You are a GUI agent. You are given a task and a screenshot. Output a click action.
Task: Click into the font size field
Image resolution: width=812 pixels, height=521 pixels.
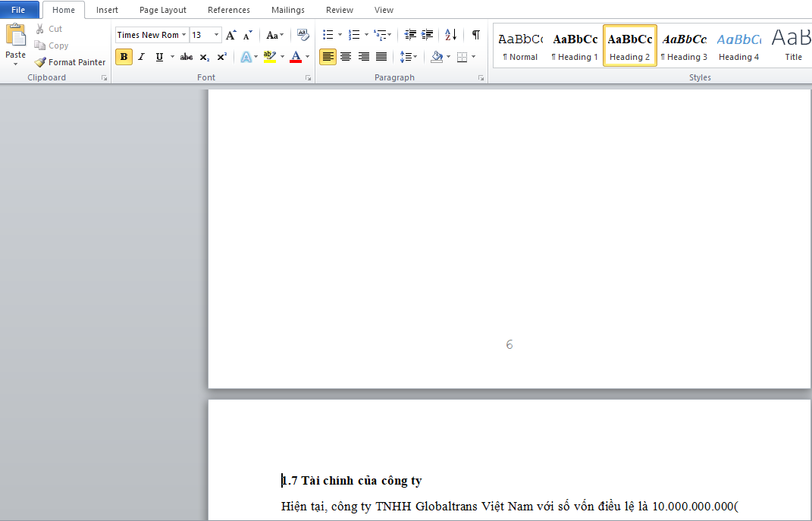201,35
